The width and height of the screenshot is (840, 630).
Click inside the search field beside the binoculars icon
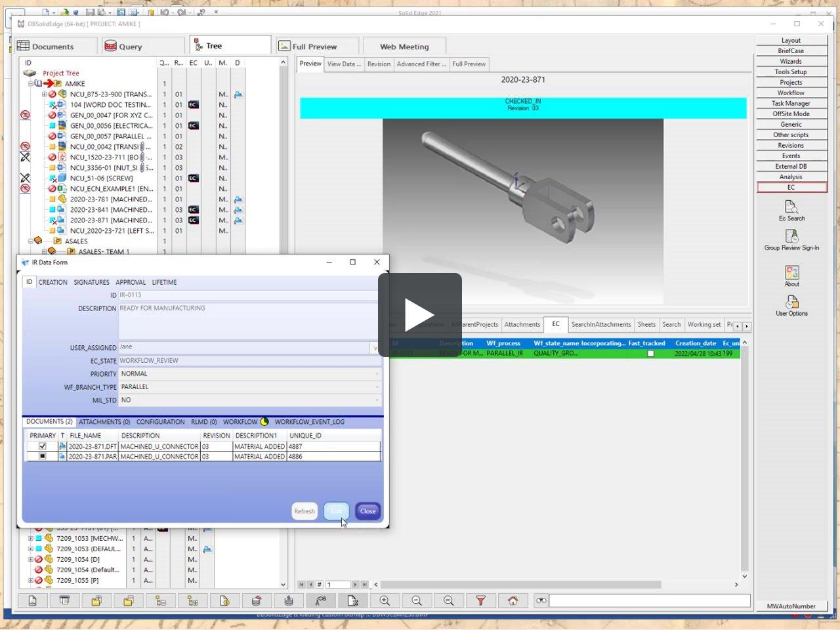coord(650,600)
